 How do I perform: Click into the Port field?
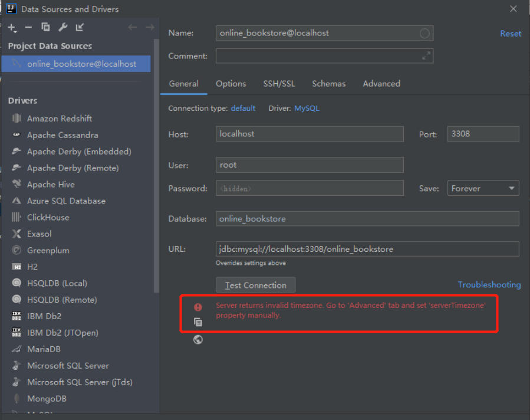483,134
